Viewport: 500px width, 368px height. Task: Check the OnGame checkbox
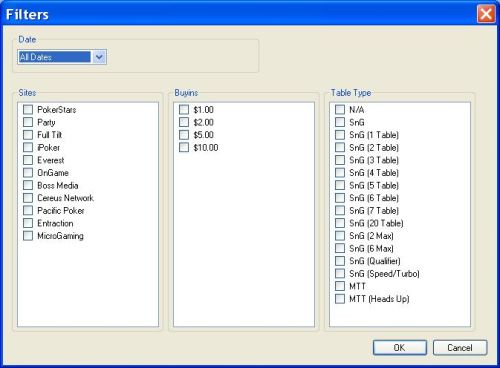coord(28,173)
